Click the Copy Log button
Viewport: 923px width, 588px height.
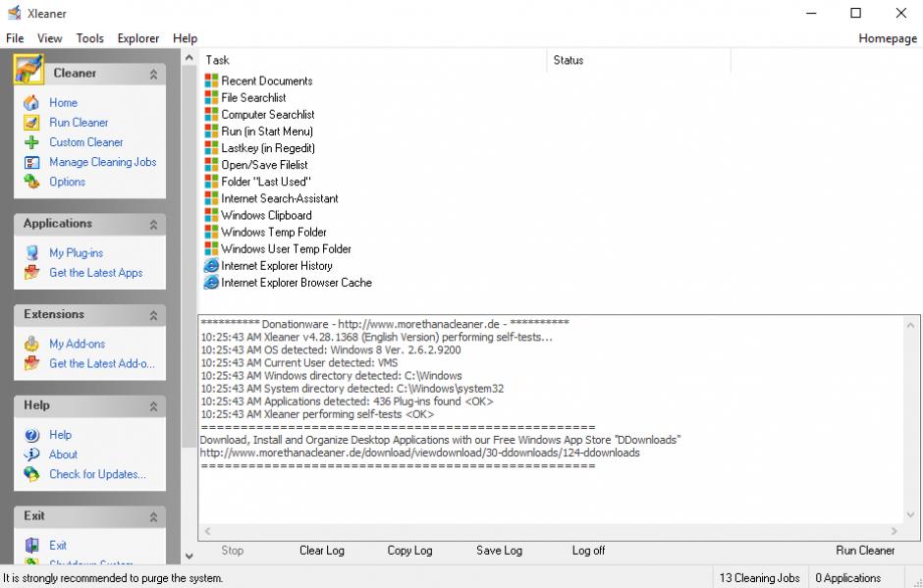tap(409, 551)
